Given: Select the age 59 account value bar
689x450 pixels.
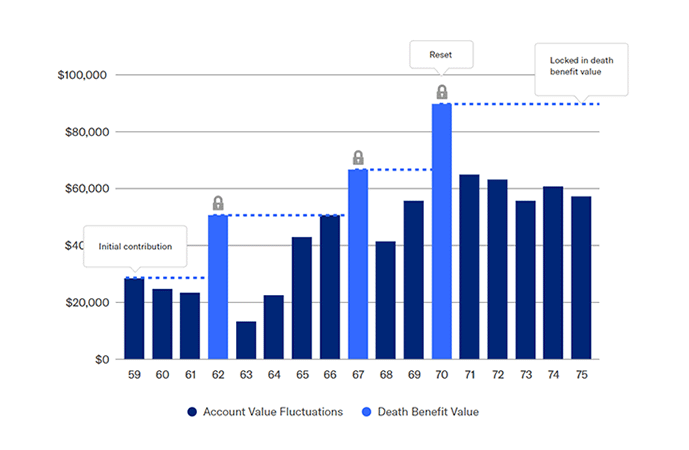Looking at the screenshot, I should point(134,319).
